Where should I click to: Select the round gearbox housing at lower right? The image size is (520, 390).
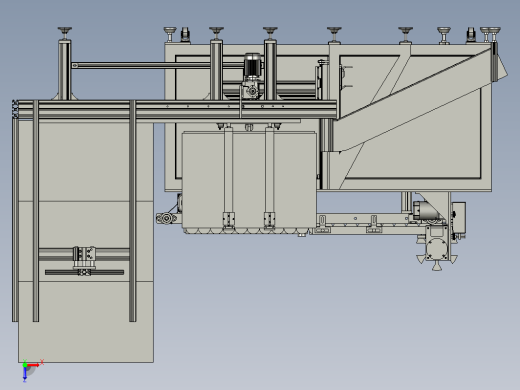[x=437, y=248]
